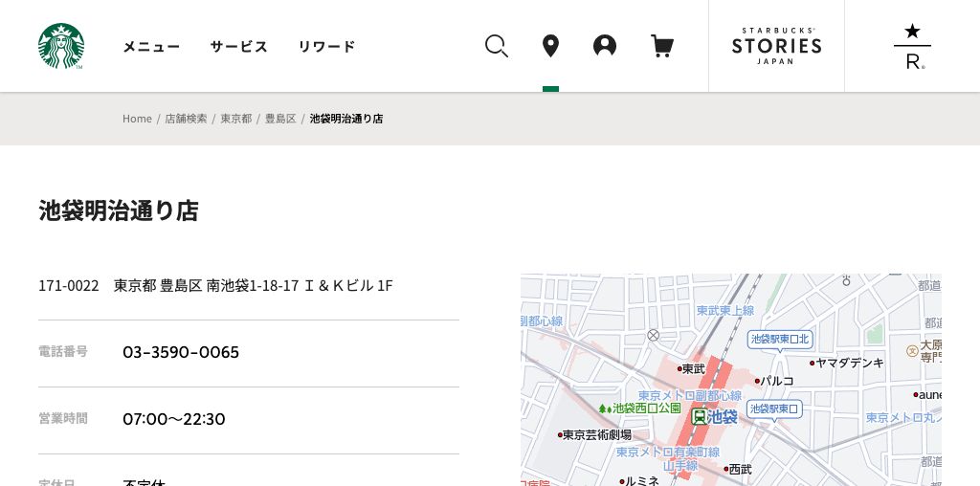Click the Starbucks siren logo
The image size is (980, 486).
click(60, 46)
